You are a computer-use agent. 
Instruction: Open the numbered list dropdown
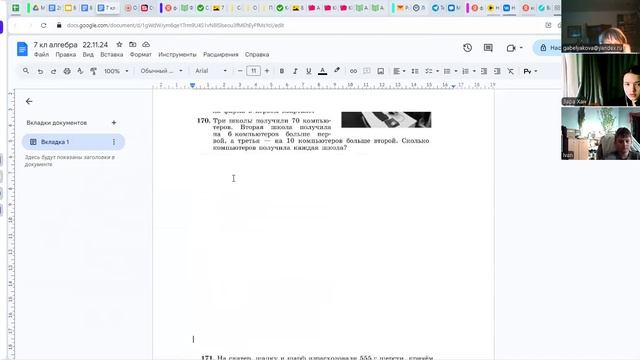click(x=469, y=71)
